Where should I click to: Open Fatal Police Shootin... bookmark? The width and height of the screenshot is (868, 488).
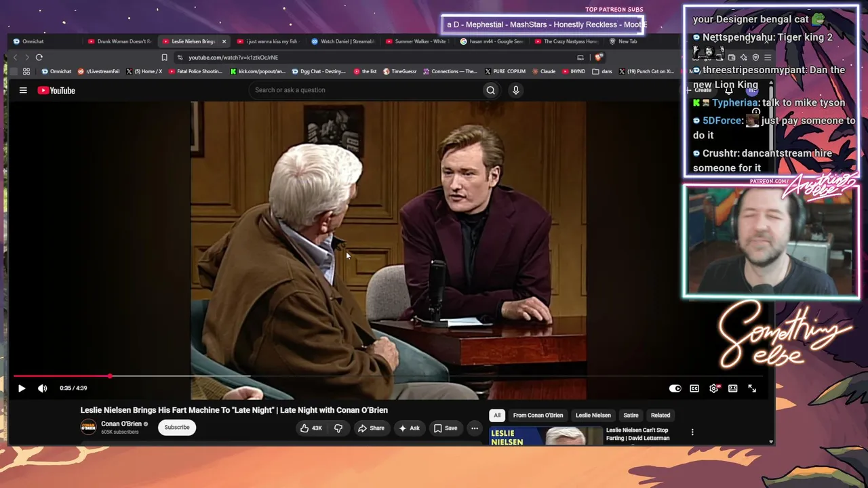point(195,71)
